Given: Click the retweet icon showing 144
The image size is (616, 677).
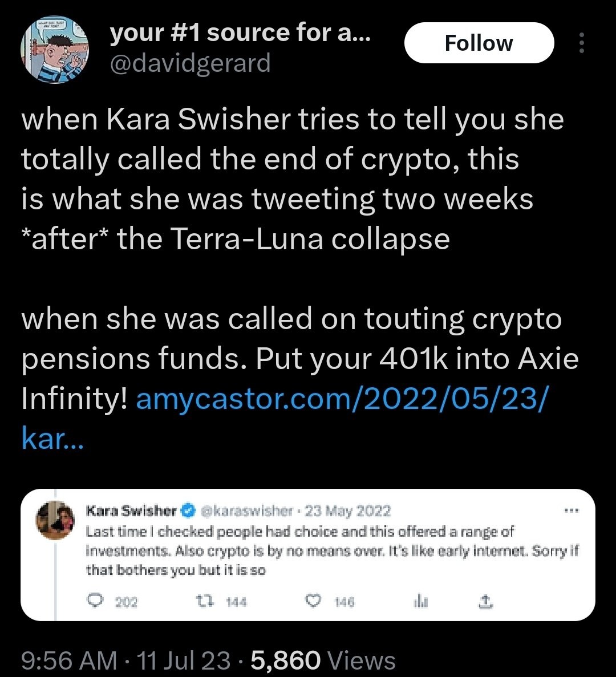Looking at the screenshot, I should click(x=201, y=601).
